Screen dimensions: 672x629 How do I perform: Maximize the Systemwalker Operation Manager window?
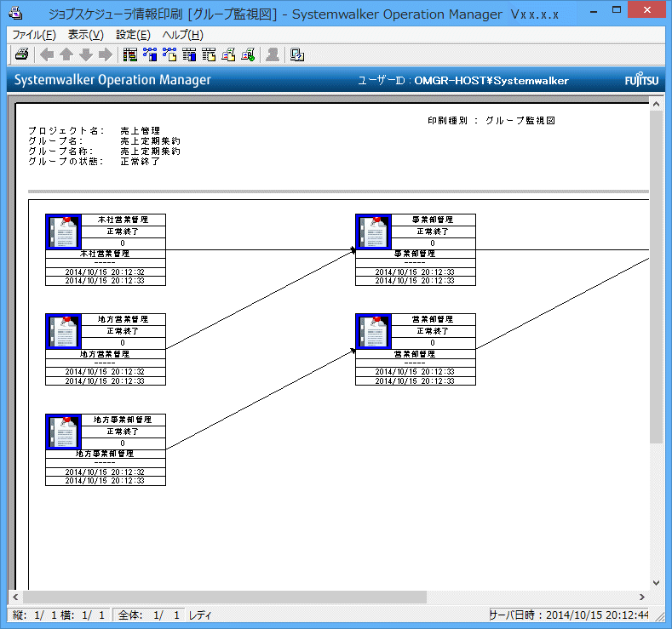pyautogui.click(x=617, y=10)
